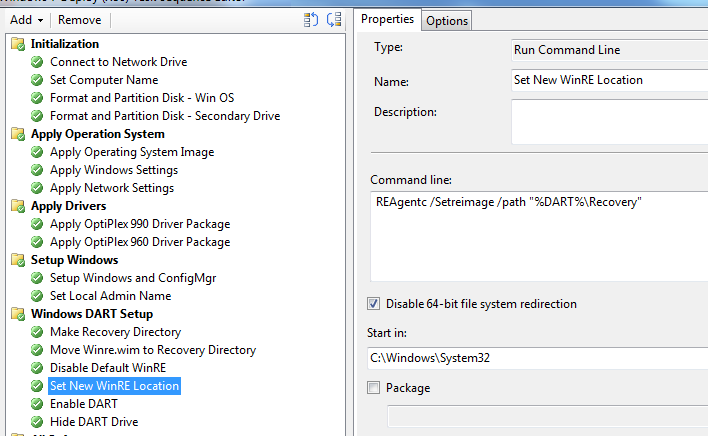Select Apply OptiPlex 990 Driver Package
Screen dimensions: 708x436
tap(140, 224)
